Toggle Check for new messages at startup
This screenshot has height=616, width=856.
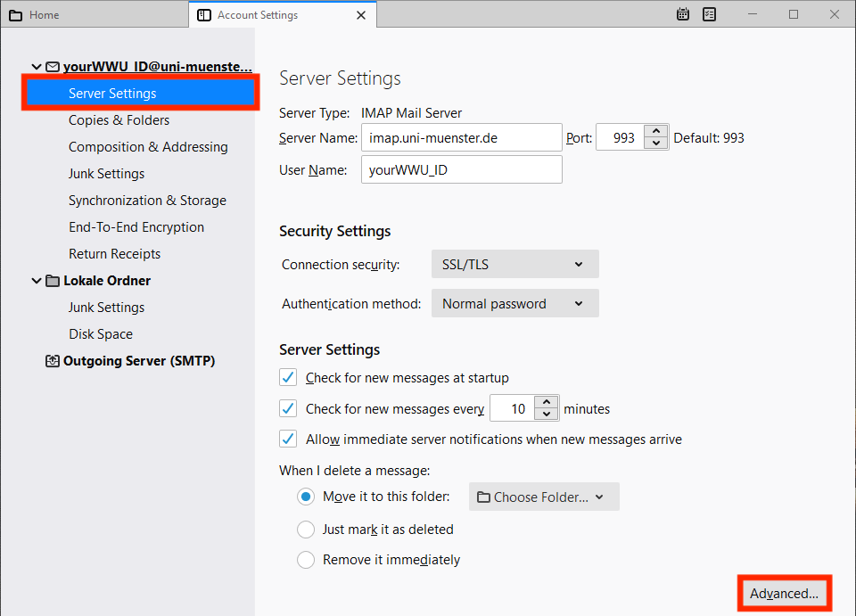288,378
